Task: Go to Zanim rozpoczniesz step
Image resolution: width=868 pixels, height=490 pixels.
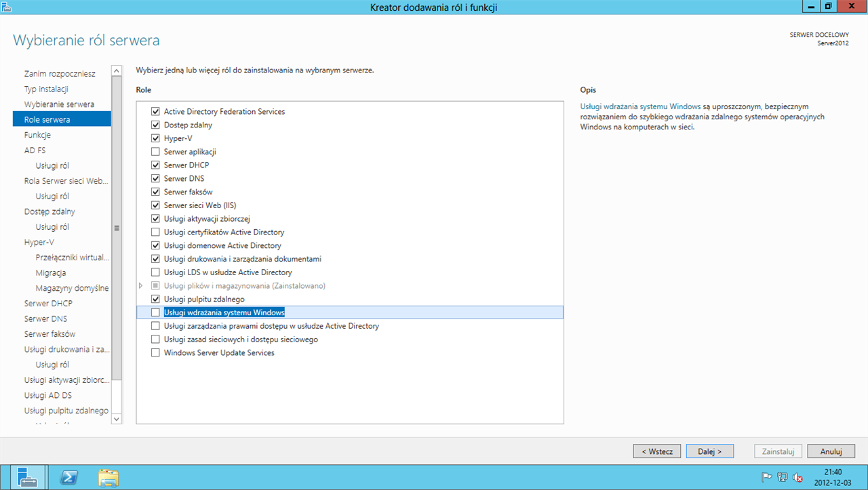Action: (x=60, y=73)
